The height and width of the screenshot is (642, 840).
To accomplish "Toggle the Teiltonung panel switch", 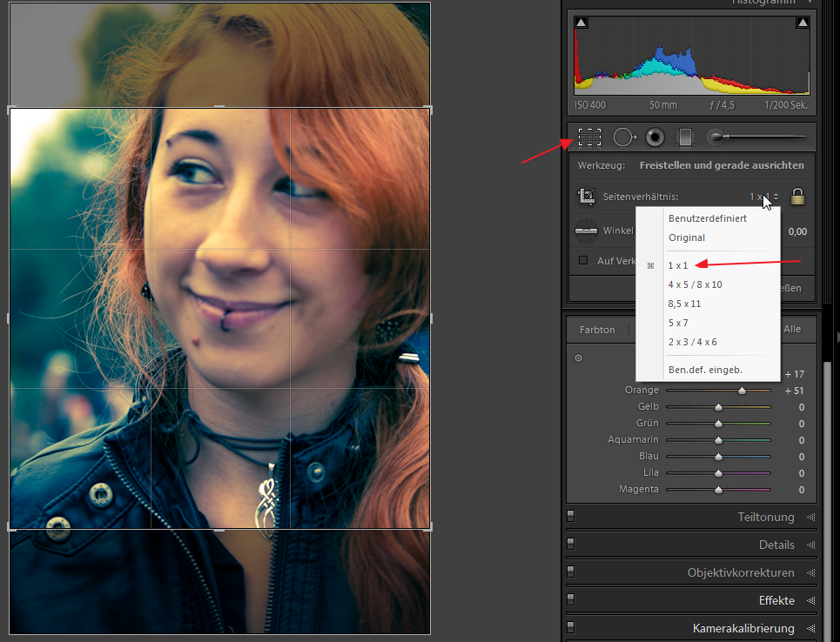I will point(571,517).
